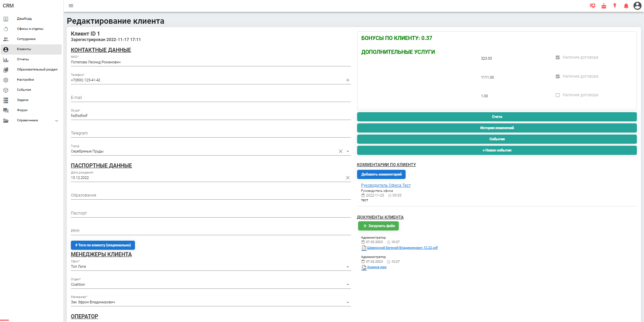
Task: Click the Сотрудники sidebar icon
Action: coord(6,39)
